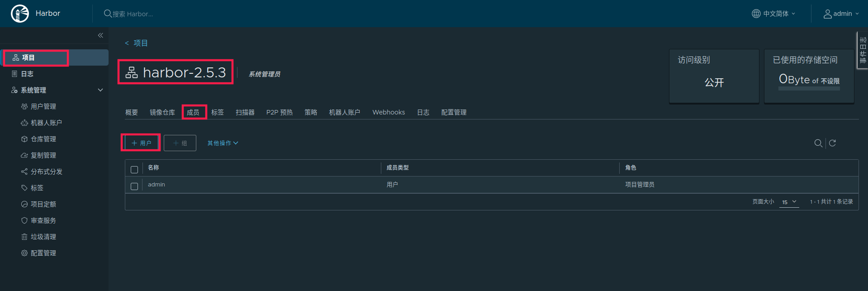Click the 角色 column header

tap(631, 167)
